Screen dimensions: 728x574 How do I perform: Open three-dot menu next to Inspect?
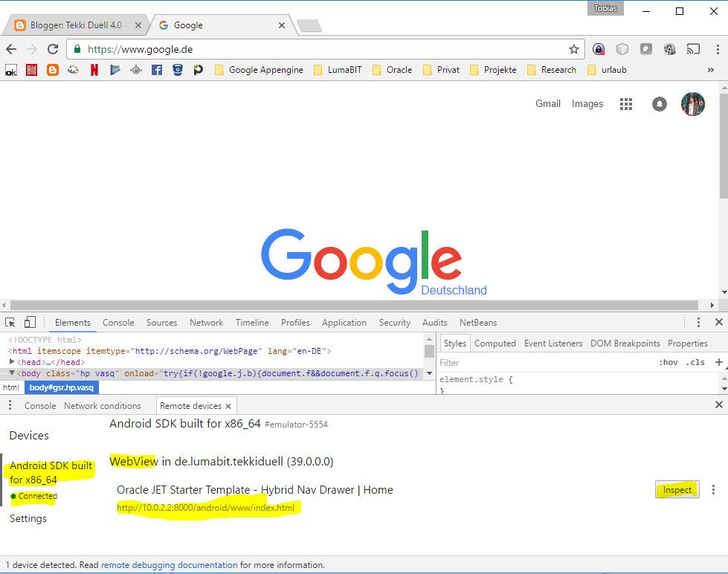pyautogui.click(x=714, y=489)
